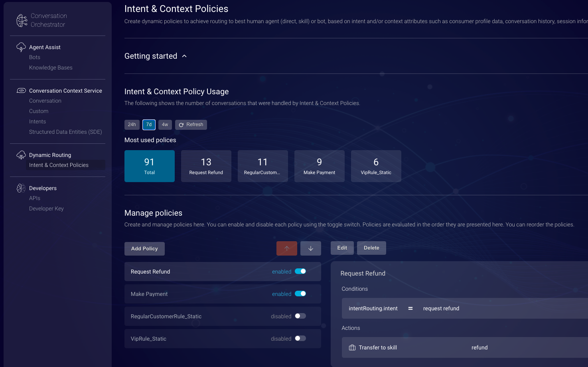Select the 13 Request Refund usage card
588x367 pixels.
tap(206, 166)
